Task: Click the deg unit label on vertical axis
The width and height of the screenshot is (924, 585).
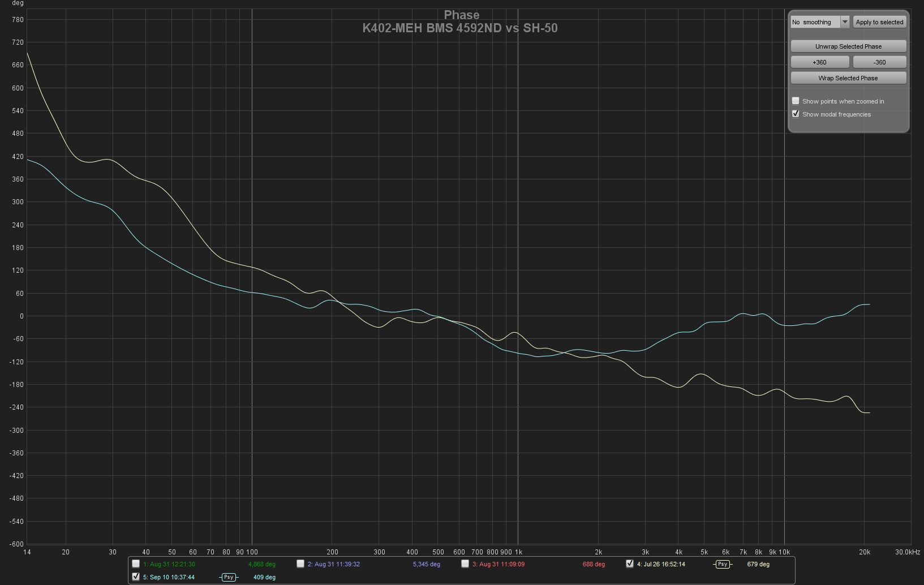Action: pos(18,3)
